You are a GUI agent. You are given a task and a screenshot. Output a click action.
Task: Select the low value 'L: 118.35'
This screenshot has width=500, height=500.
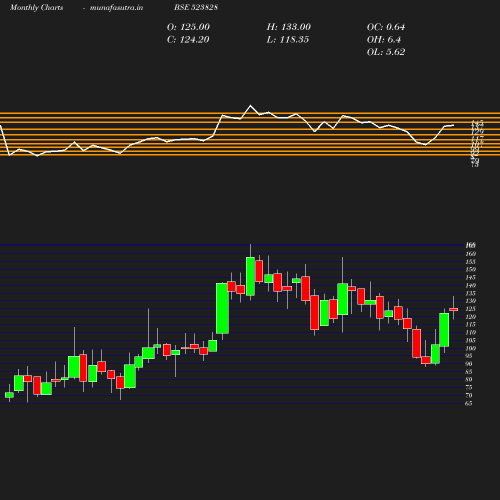click(x=288, y=40)
